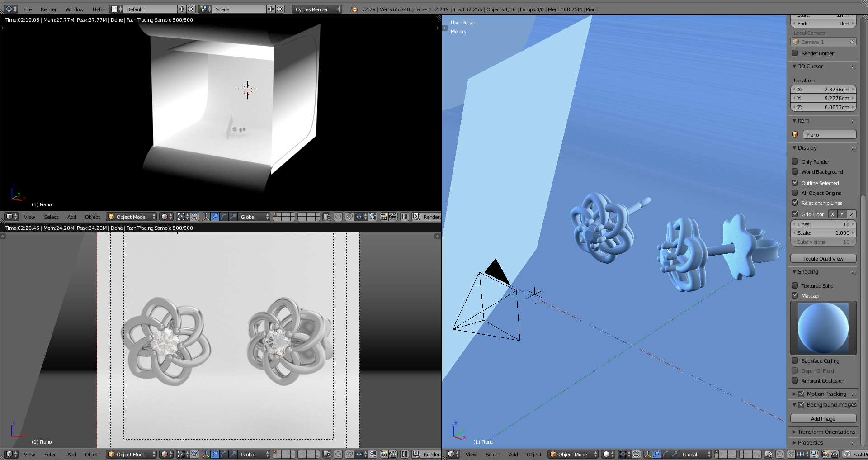Open Object Mode dropdown in right viewport header

click(573, 454)
